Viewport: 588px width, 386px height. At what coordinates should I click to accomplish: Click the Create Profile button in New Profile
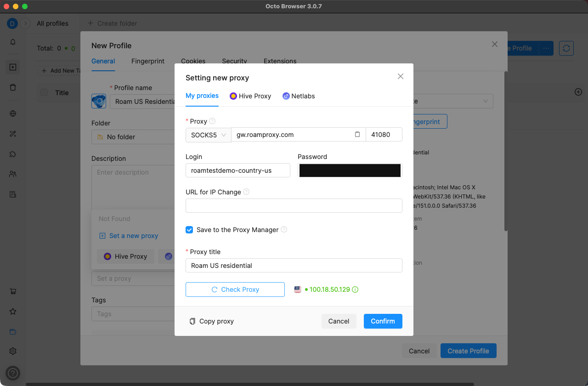[469, 351]
